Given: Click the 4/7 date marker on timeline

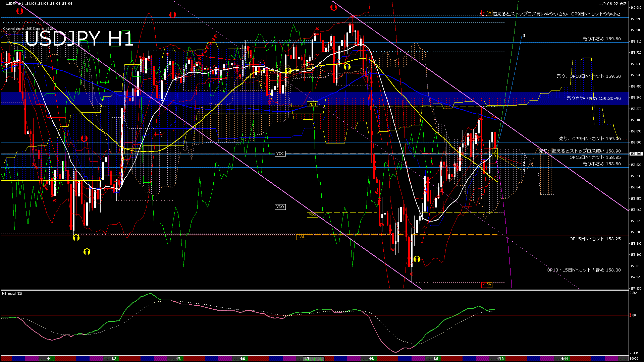Looking at the screenshot, I should pos(307,359).
